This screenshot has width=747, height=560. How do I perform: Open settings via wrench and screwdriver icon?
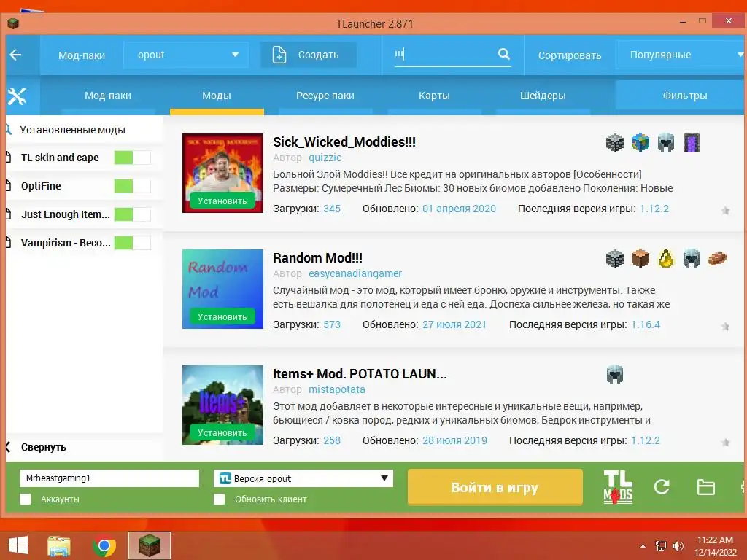tap(16, 96)
